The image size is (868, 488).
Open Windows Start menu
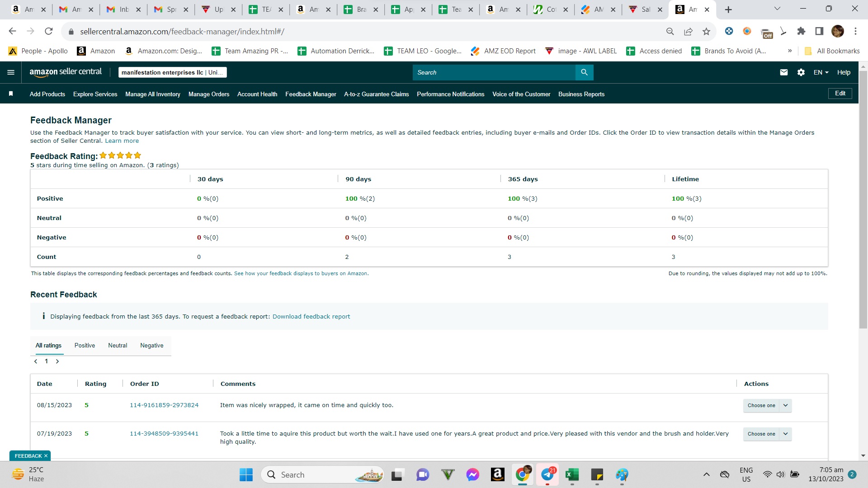(x=246, y=475)
